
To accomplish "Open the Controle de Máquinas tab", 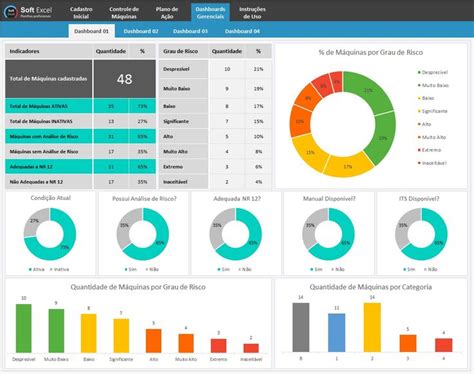I will click(124, 13).
